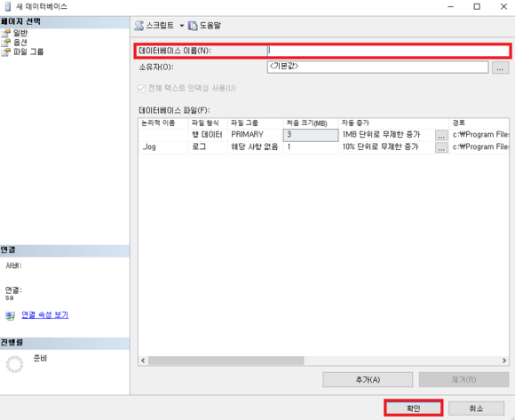
Task: Click the 페이지 선택 panel header
Action: (65, 22)
